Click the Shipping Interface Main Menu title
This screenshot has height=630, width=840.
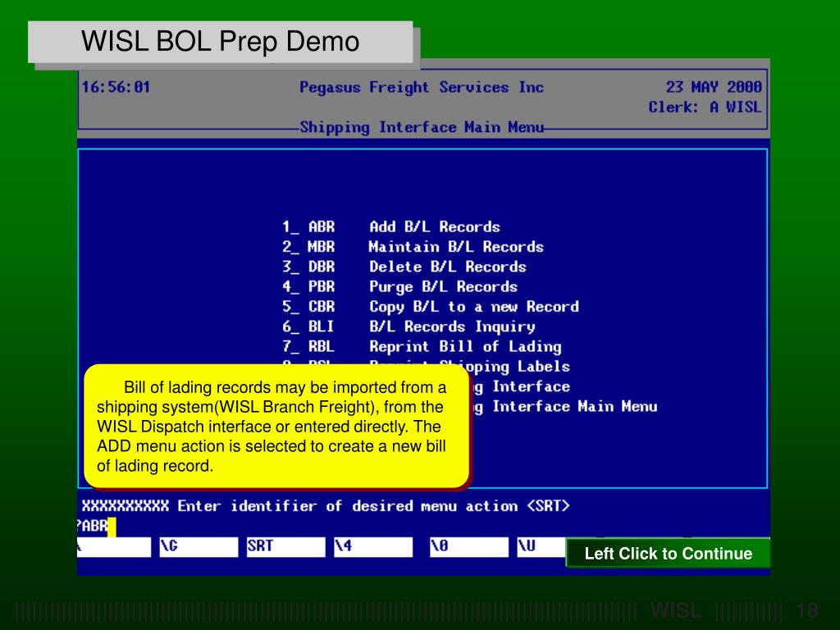click(422, 127)
